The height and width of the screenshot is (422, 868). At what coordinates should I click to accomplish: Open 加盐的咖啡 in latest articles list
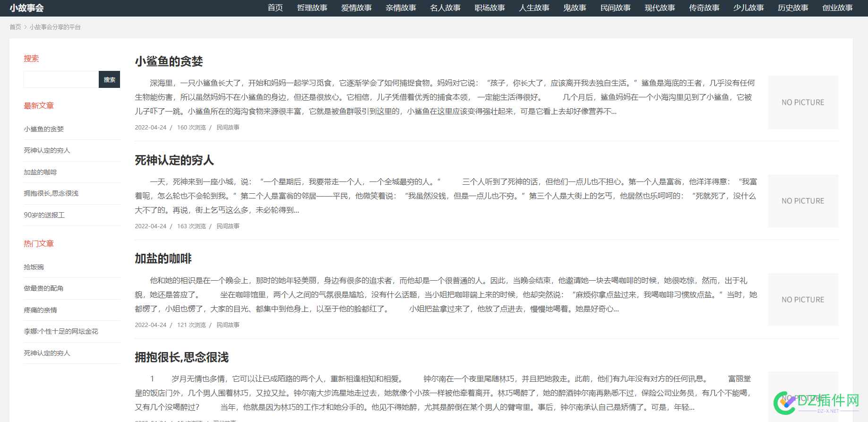(40, 172)
